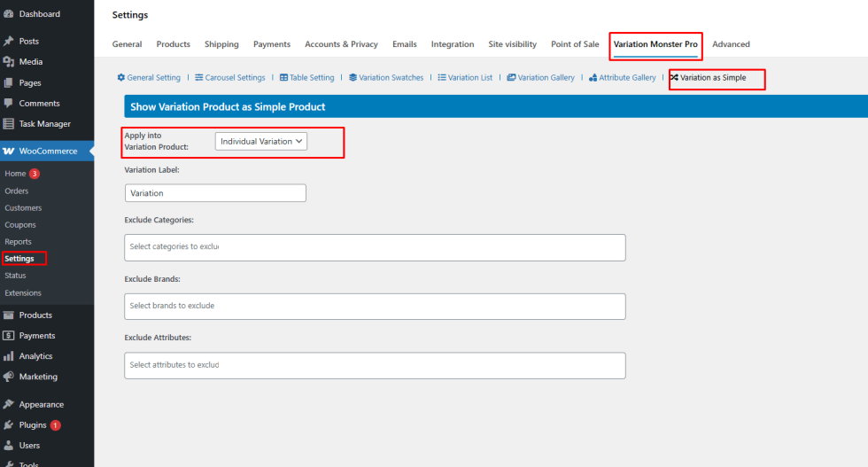
Task: Click the Task Manager list icon
Action: click(8, 123)
